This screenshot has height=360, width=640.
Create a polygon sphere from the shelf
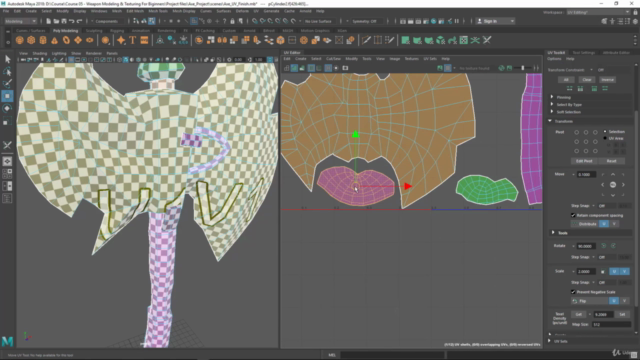pyautogui.click(x=19, y=40)
